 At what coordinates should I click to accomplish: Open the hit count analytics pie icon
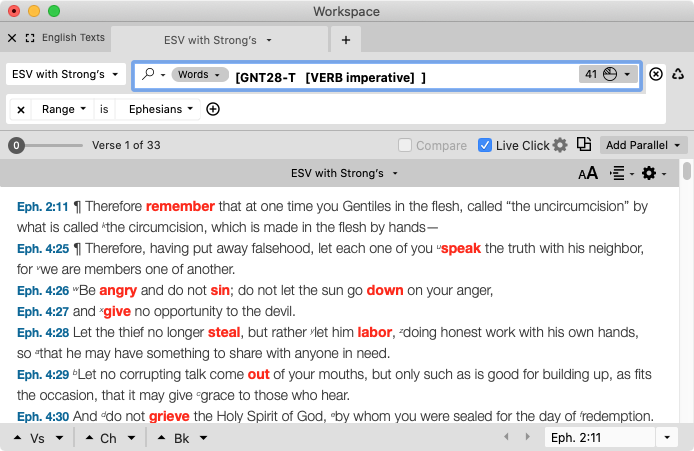[609, 75]
